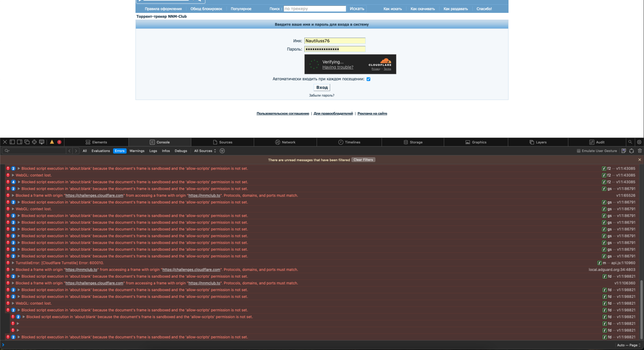Enable the Emulate User Gesture checkbox
This screenshot has width=644, height=350.
click(x=579, y=151)
